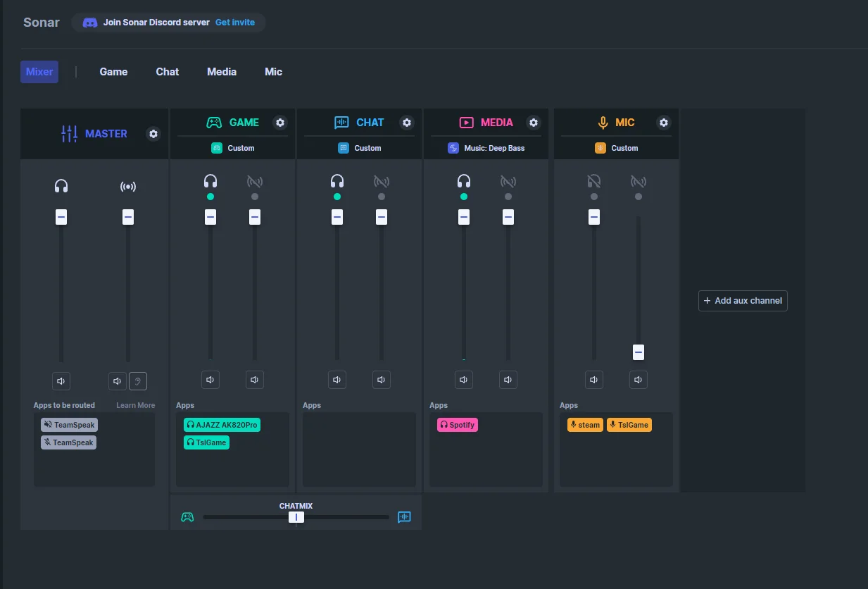The height and width of the screenshot is (589, 868).
Task: Toggle Chat stream output
Action: point(382,182)
